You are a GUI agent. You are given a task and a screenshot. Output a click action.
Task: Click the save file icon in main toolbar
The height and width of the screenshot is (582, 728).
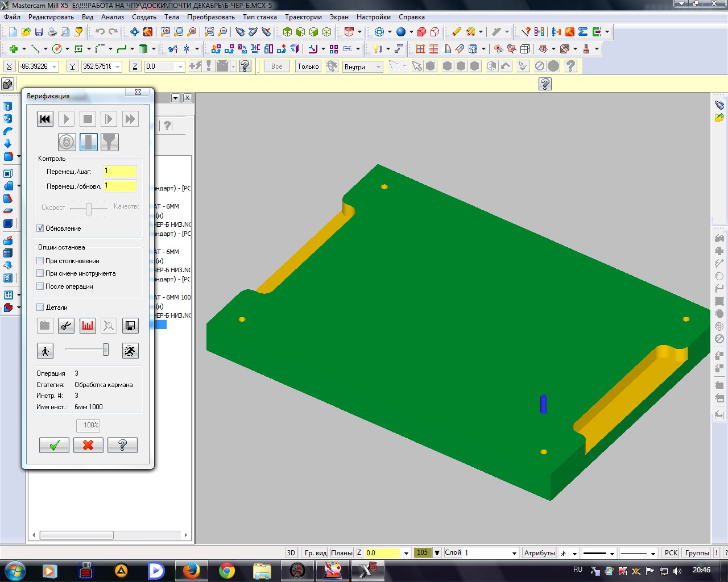[x=39, y=32]
